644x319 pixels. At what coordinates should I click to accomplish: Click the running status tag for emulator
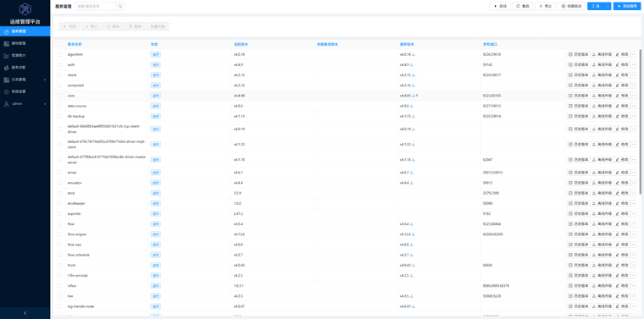[156, 183]
